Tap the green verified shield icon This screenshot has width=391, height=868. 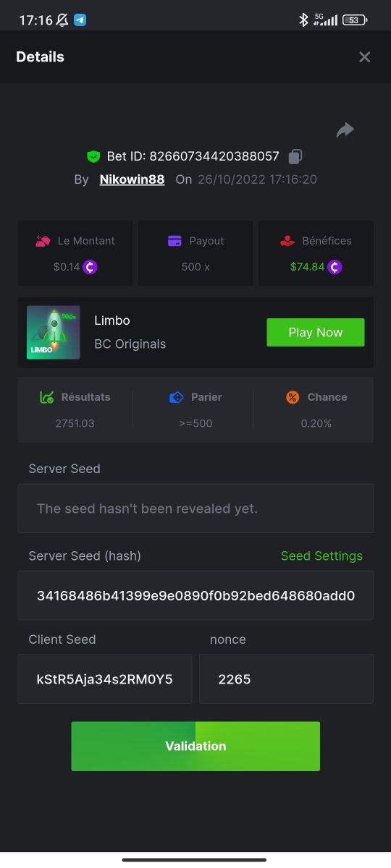pyautogui.click(x=93, y=156)
